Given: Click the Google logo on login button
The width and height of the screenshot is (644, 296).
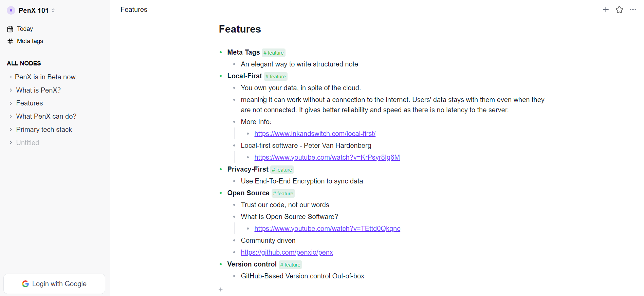Looking at the screenshot, I should coord(25,284).
